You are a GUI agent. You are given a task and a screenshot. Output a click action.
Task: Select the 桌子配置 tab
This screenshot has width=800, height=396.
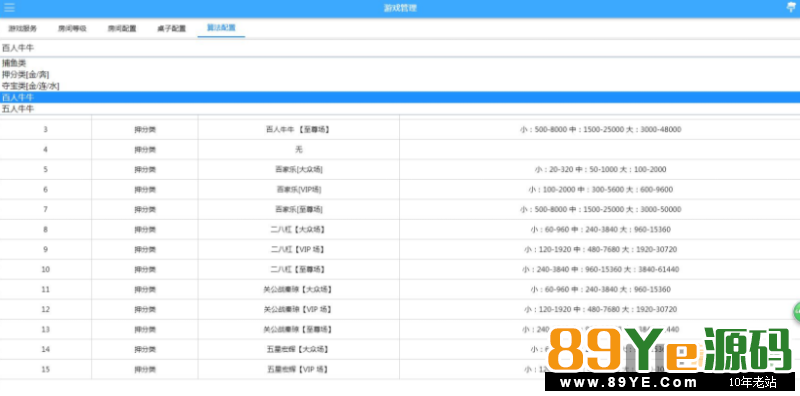[x=171, y=29]
